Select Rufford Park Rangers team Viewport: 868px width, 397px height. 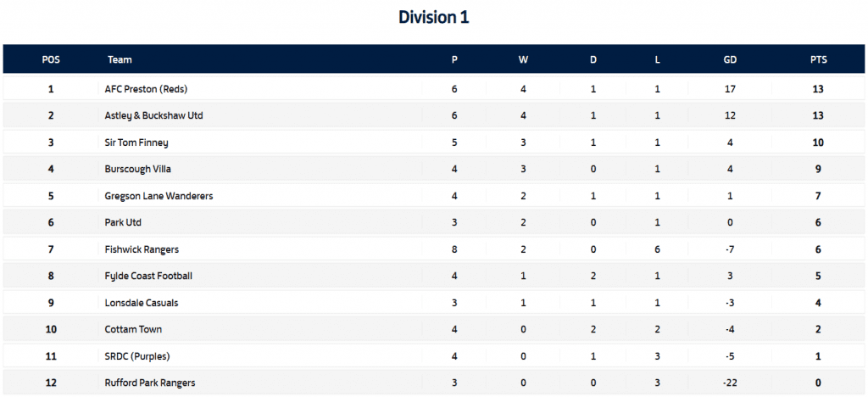[x=150, y=383]
